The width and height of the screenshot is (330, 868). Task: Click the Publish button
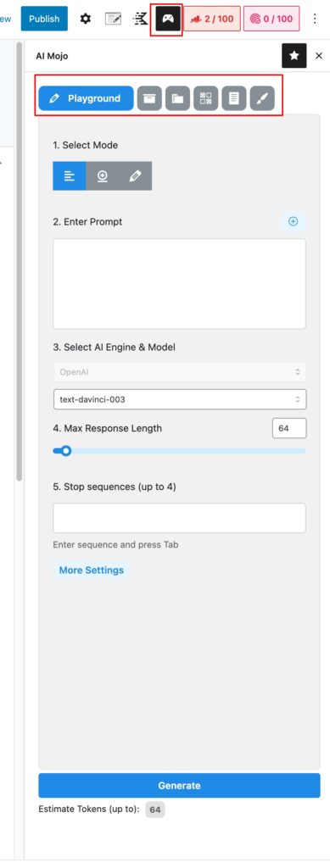(44, 19)
